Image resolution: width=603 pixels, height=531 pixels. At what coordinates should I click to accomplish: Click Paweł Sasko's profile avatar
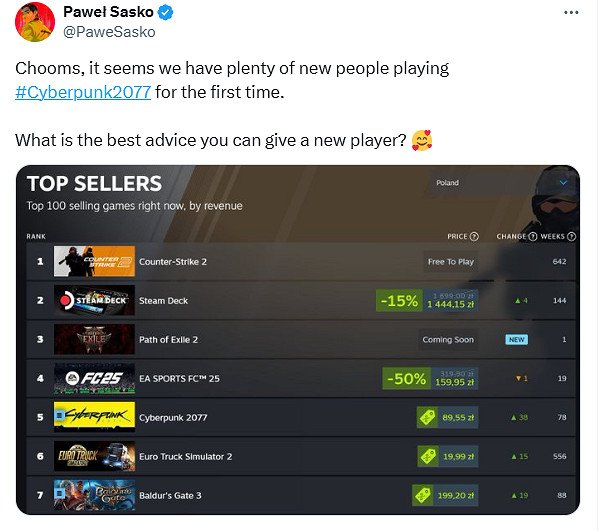pos(34,21)
